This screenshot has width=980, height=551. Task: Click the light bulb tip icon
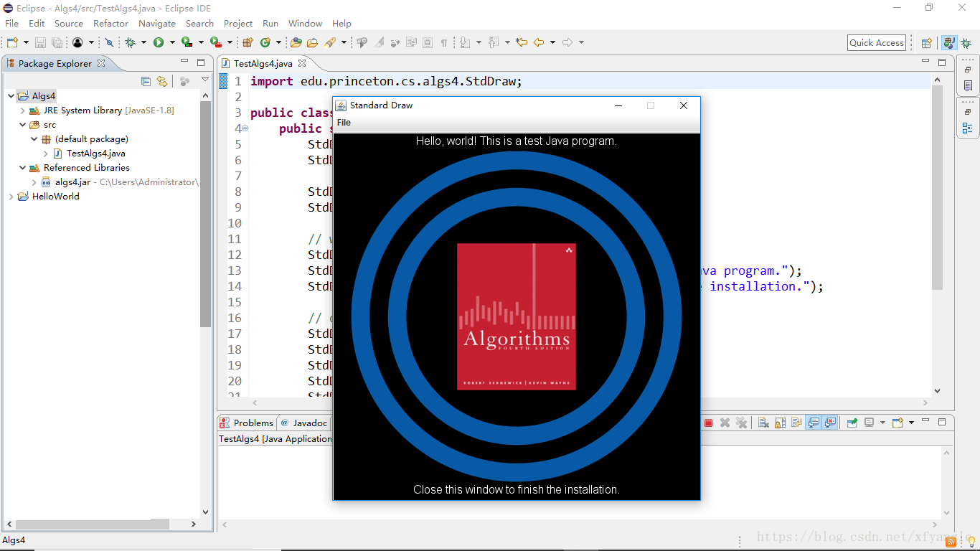click(971, 541)
